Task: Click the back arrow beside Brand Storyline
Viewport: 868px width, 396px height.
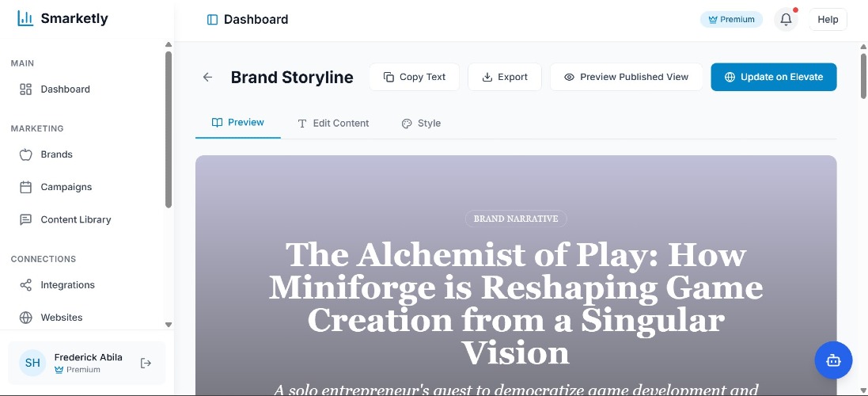Action: click(207, 77)
